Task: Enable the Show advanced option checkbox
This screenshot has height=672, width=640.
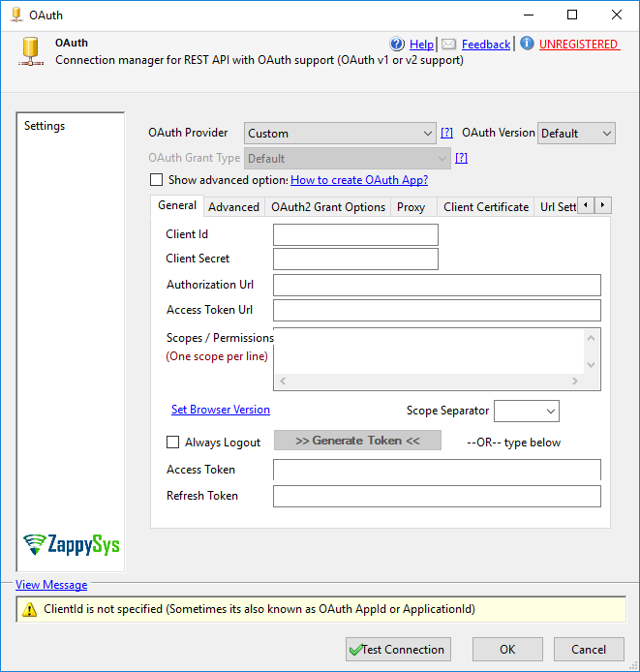Action: [156, 179]
